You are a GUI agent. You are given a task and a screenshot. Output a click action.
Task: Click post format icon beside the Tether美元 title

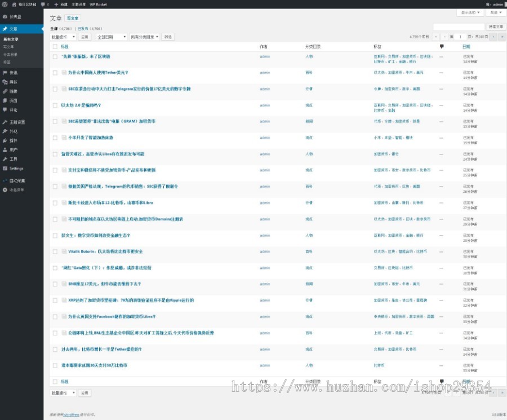(64, 73)
